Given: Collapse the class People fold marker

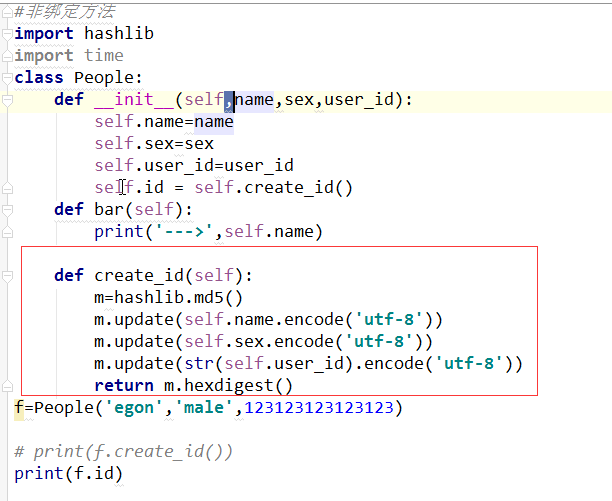Looking at the screenshot, I should (7, 78).
